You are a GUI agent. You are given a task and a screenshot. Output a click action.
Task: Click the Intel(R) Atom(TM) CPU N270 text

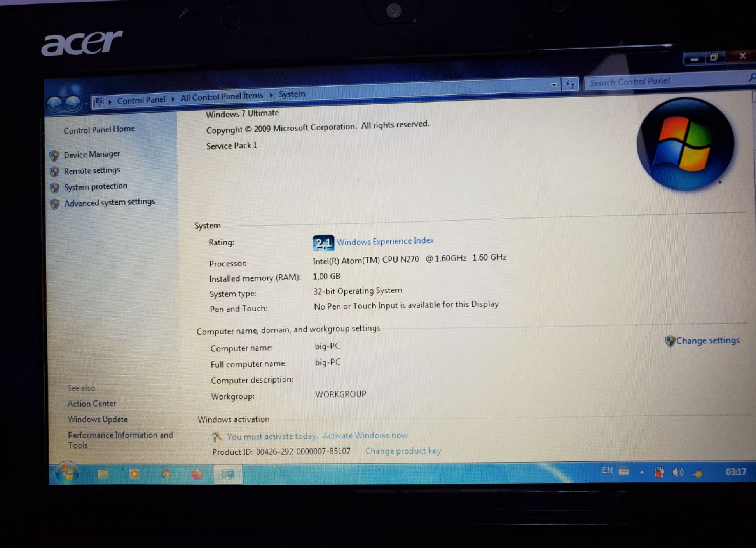point(366,260)
